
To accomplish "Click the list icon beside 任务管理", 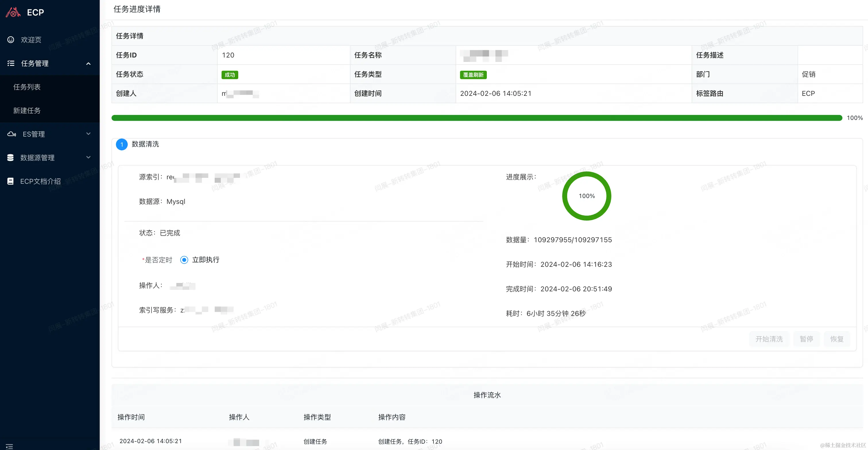I will coord(11,63).
